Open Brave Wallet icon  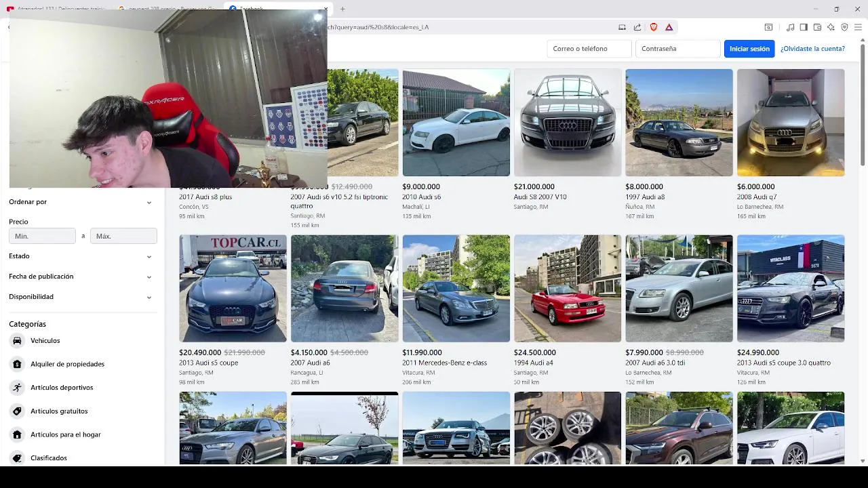pyautogui.click(x=817, y=27)
